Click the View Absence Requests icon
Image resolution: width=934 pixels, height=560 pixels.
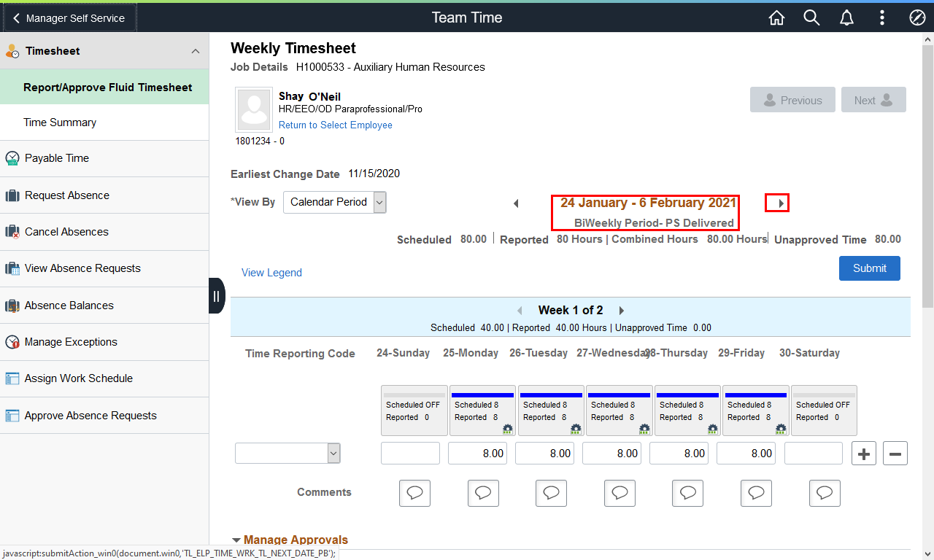tap(12, 268)
